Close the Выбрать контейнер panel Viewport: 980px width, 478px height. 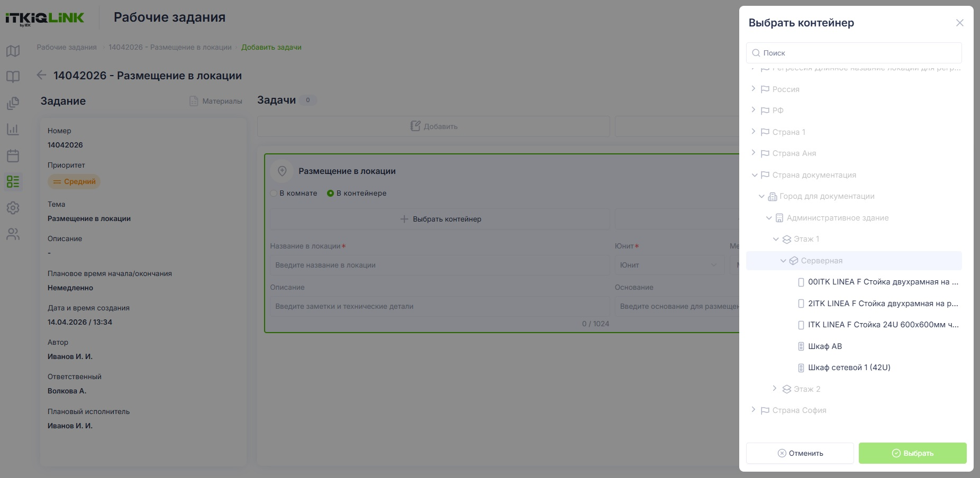960,23
